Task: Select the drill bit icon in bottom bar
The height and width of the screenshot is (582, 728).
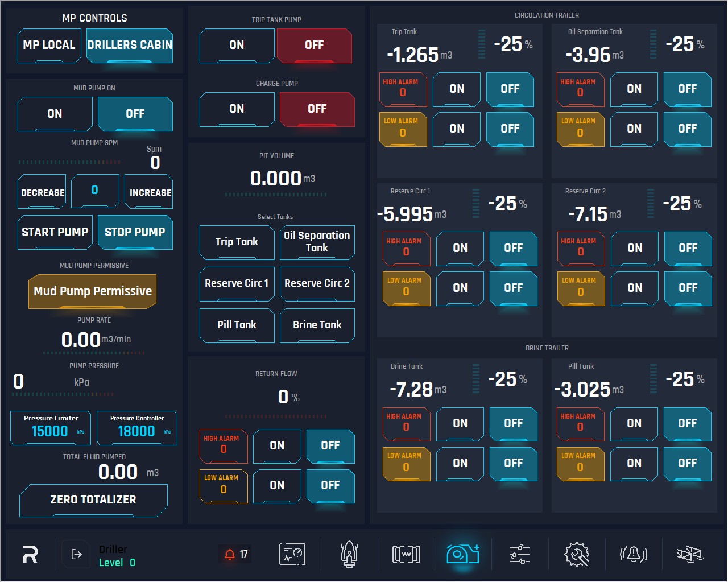Action: pos(349,554)
